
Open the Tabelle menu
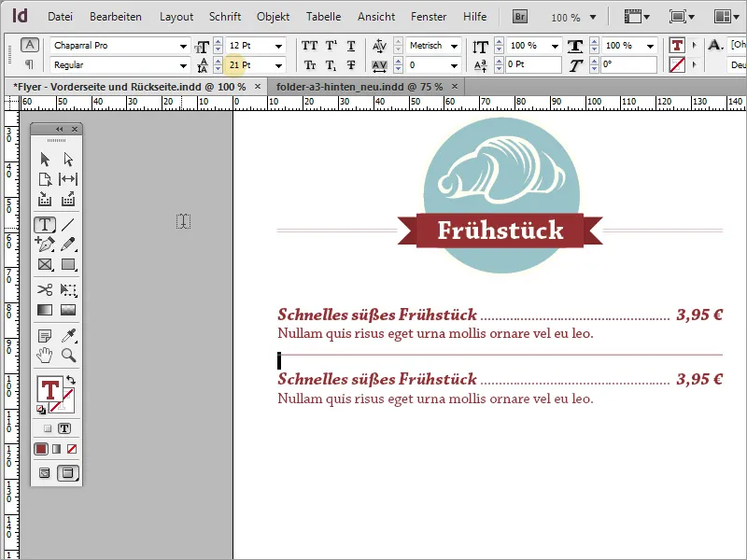[x=323, y=17]
